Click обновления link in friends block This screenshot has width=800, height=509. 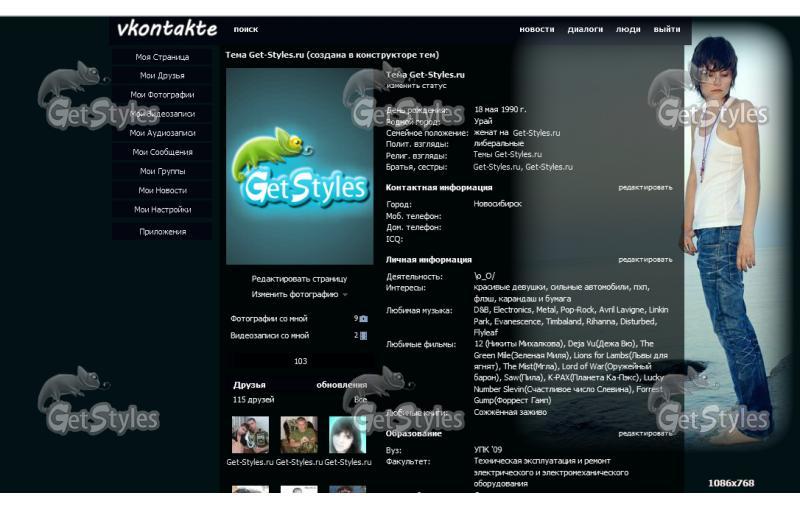pos(341,385)
